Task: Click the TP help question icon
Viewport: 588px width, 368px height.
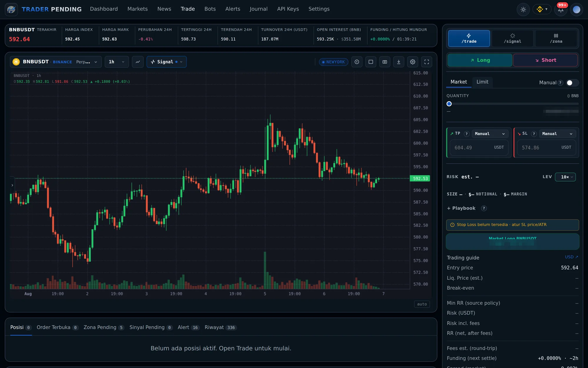Action: click(467, 134)
